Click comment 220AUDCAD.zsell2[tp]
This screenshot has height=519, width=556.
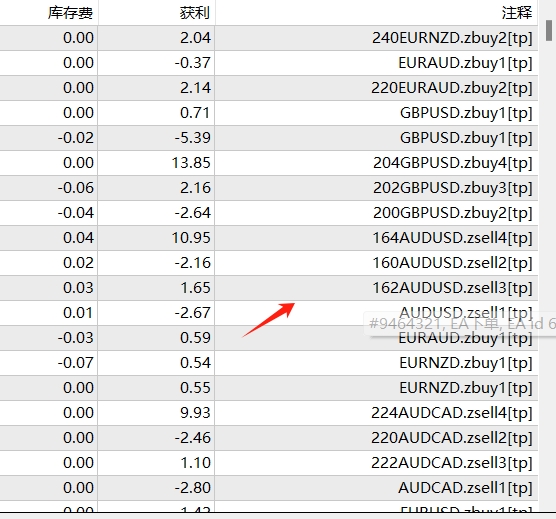tap(452, 438)
